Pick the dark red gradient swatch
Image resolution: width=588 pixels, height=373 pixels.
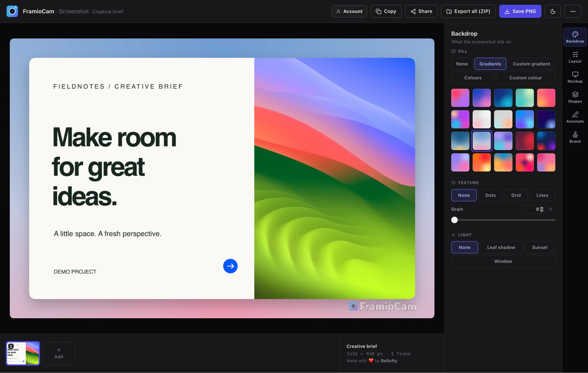point(525,141)
